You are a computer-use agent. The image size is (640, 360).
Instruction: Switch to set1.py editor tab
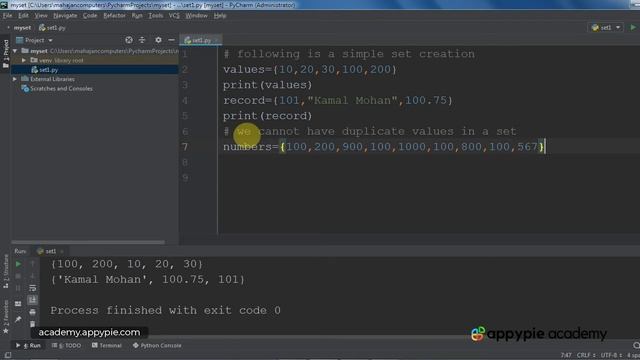tap(200, 40)
